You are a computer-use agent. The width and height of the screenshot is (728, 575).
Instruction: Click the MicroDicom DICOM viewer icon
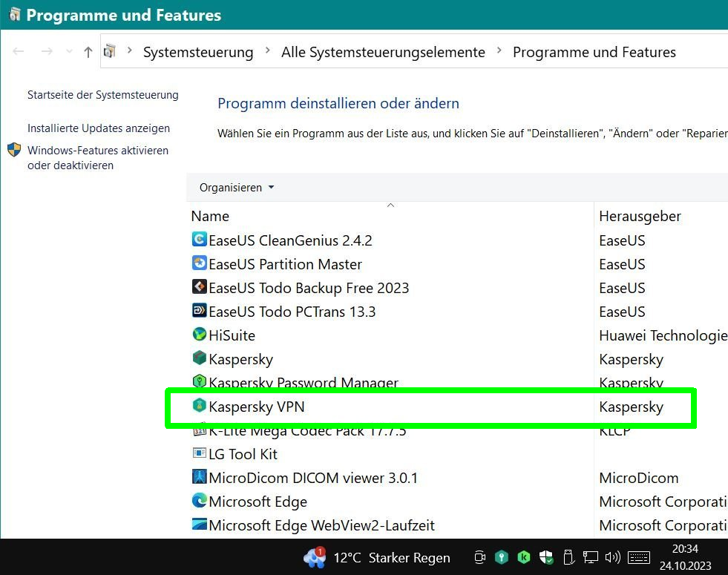[199, 476]
